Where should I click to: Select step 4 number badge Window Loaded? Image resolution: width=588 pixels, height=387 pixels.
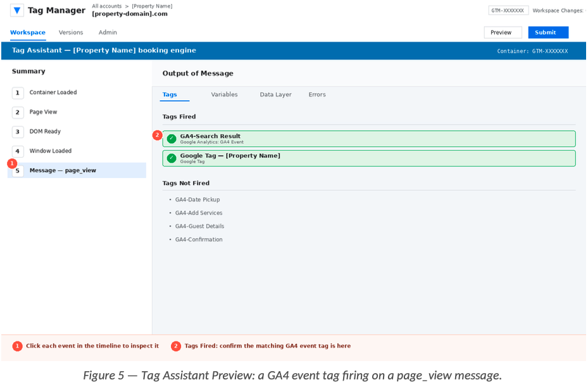18,151
